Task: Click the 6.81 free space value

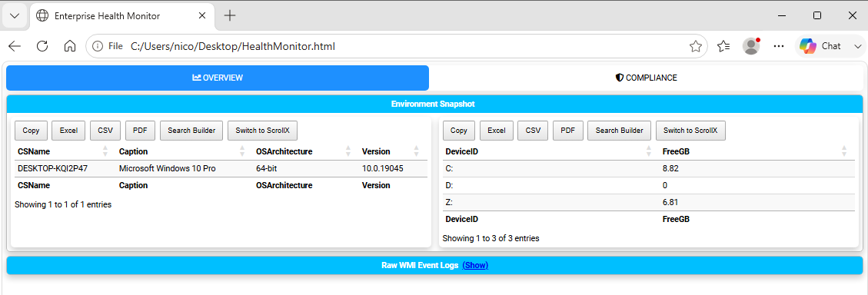Action: 670,202
